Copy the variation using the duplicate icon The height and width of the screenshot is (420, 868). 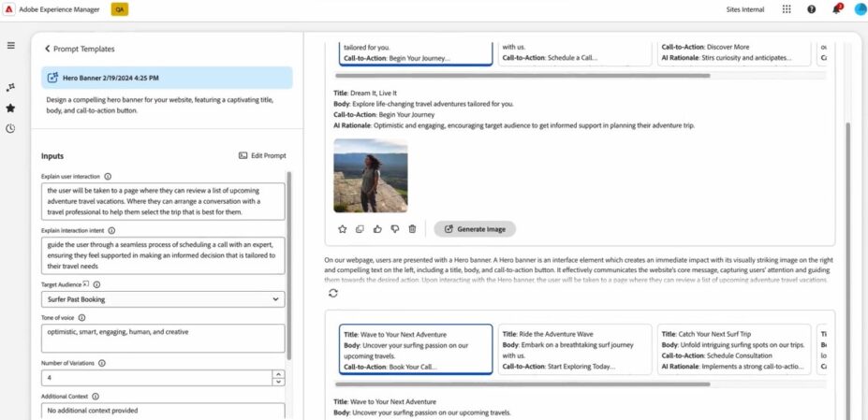pyautogui.click(x=360, y=229)
